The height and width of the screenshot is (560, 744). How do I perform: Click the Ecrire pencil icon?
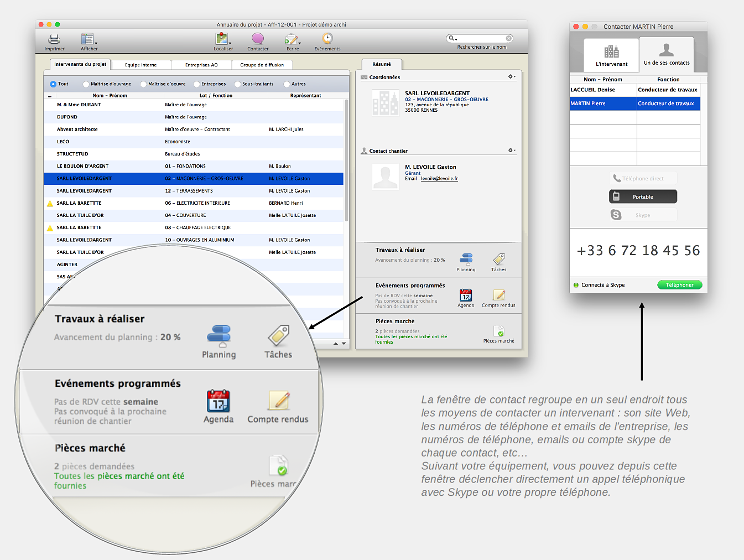click(291, 39)
